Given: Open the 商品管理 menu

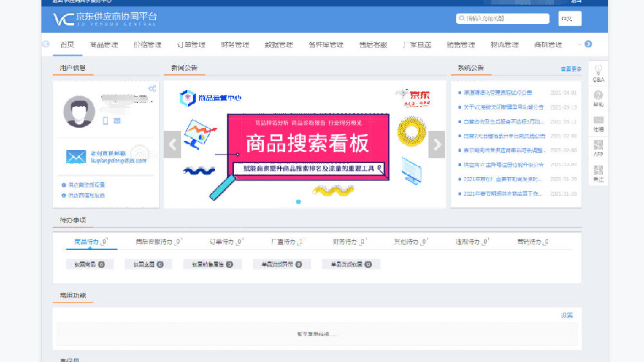Looking at the screenshot, I should click(104, 44).
